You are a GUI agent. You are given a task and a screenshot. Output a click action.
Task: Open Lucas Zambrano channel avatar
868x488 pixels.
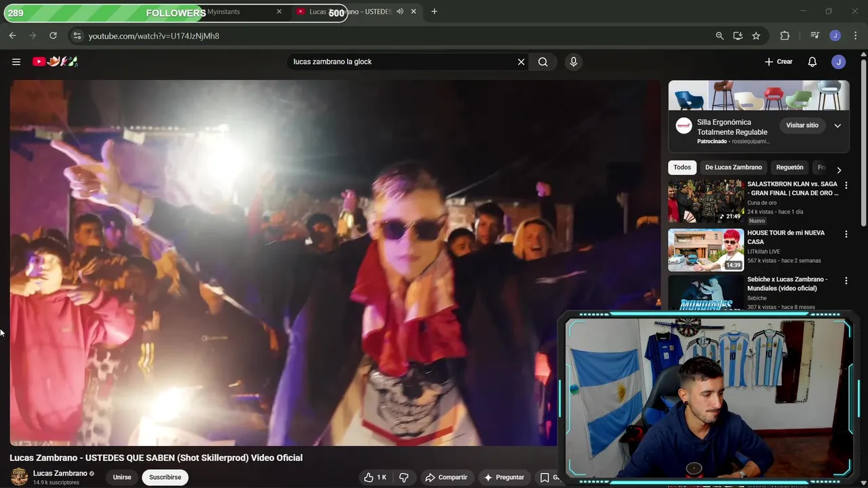pos(20,477)
